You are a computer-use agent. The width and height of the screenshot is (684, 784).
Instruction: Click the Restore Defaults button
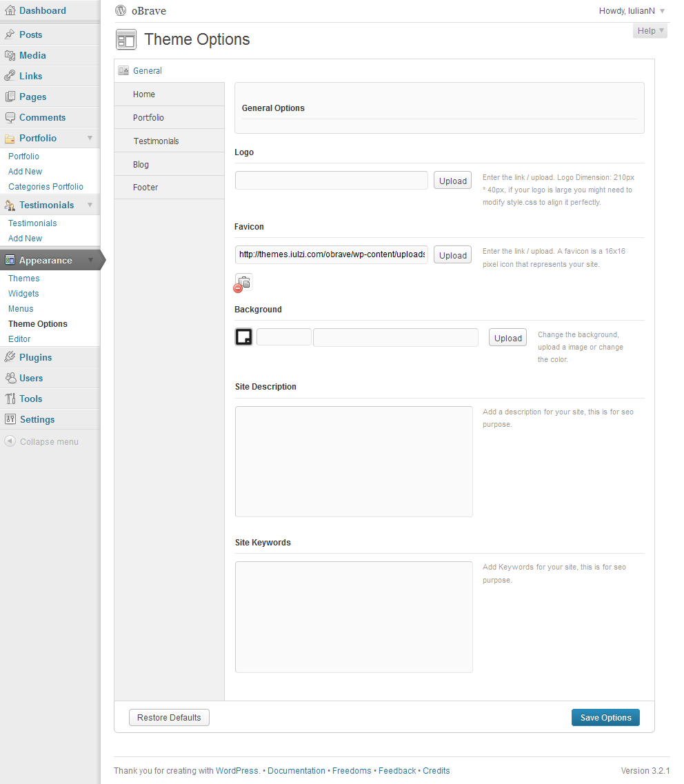(x=169, y=718)
